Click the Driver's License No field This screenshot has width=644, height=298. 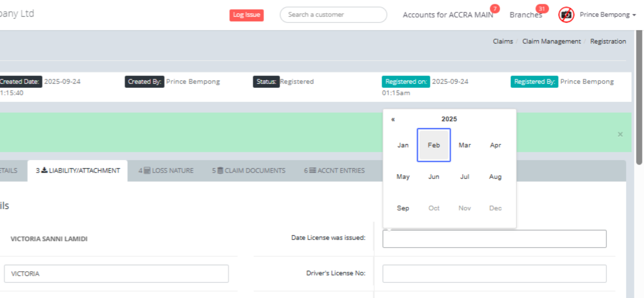(494, 273)
